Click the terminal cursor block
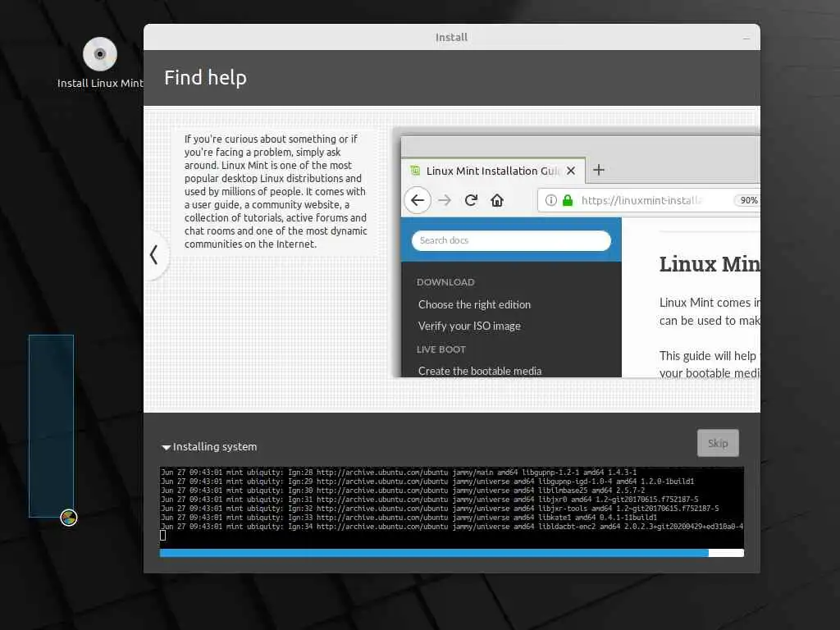 coord(163,535)
